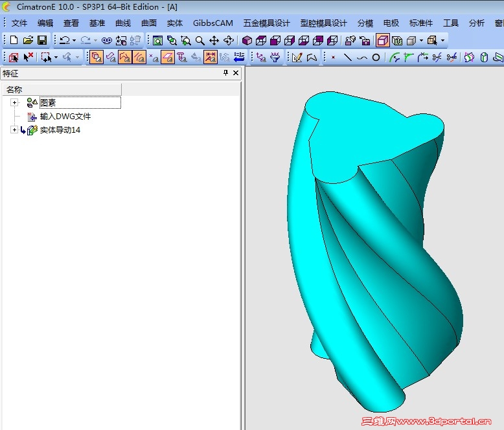Image resolution: width=504 pixels, height=430 pixels.
Task: Open the 分析 menu
Action: tap(476, 23)
